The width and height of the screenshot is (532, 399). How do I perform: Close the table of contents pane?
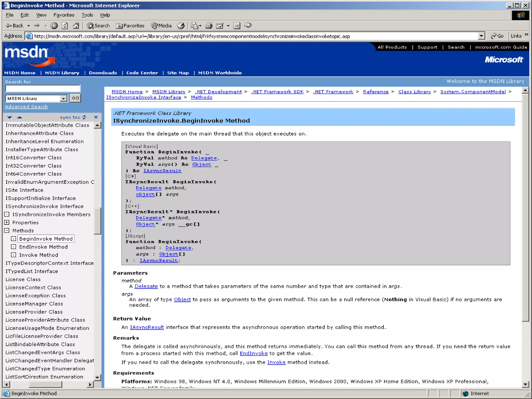[96, 117]
